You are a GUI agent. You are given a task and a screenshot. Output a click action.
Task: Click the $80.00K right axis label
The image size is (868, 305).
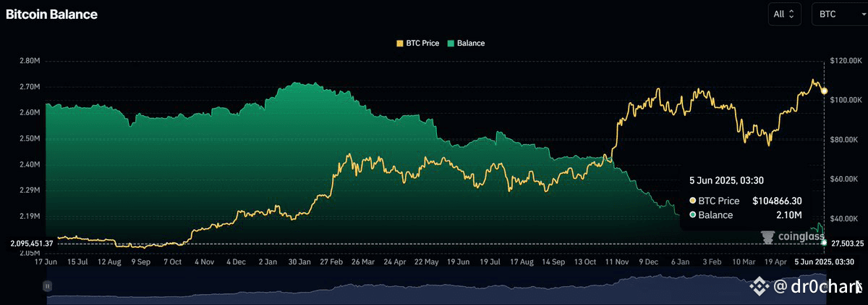[x=844, y=140]
